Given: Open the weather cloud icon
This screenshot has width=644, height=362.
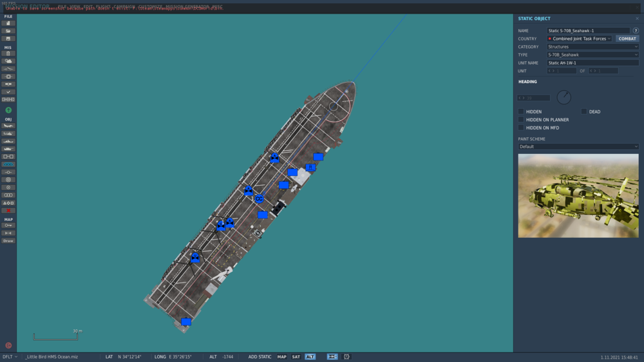Looking at the screenshot, I should 8,61.
